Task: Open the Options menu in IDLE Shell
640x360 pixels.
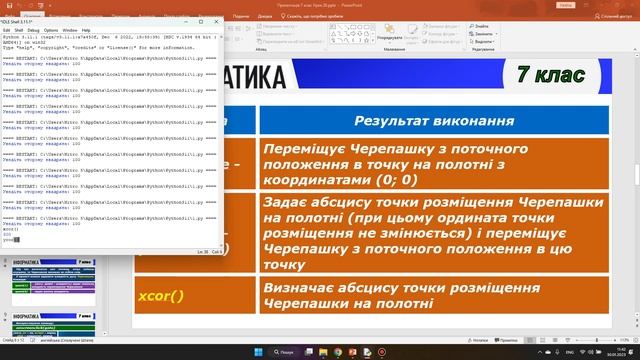Action: click(51, 30)
